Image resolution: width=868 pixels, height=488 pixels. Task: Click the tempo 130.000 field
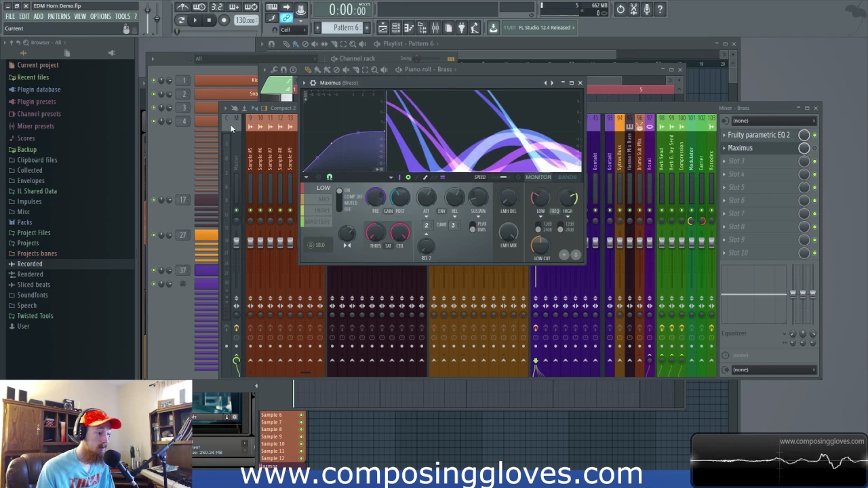245,20
